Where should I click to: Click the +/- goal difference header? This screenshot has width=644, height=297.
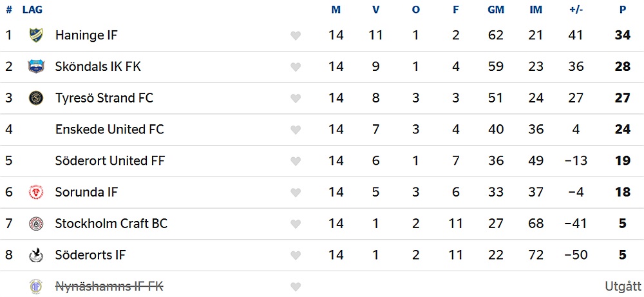tap(576, 10)
